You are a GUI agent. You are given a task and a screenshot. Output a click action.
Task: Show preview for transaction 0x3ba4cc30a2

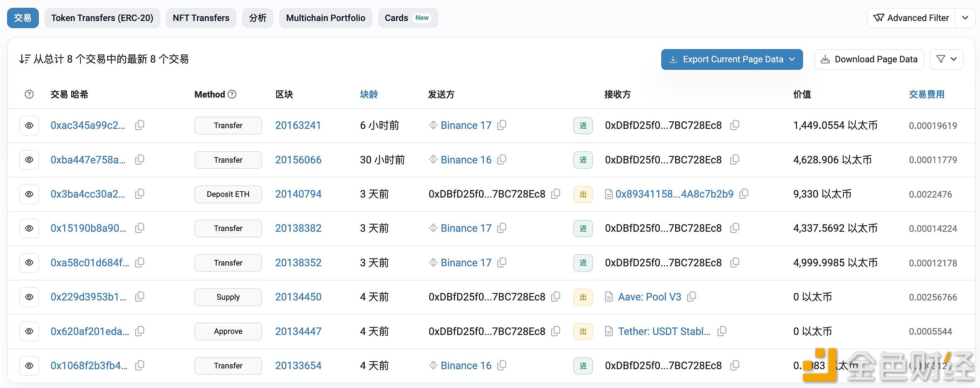(x=29, y=194)
